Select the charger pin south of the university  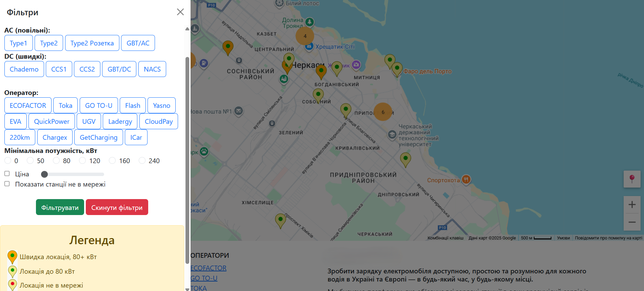[406, 160]
